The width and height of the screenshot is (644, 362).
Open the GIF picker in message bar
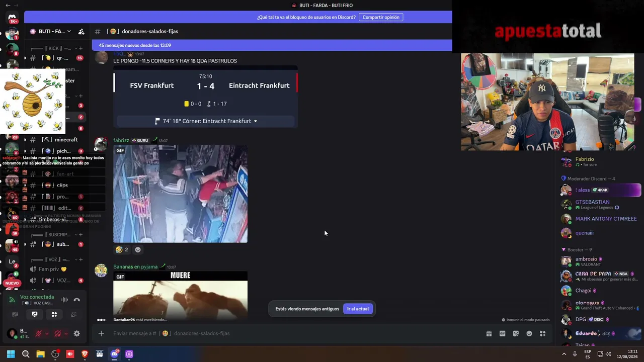tap(502, 333)
